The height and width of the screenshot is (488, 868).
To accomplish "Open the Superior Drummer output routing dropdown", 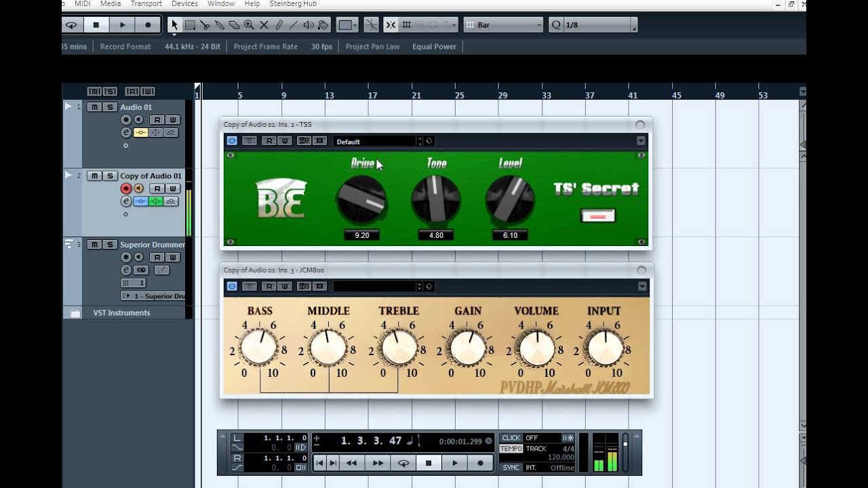I will pyautogui.click(x=153, y=296).
